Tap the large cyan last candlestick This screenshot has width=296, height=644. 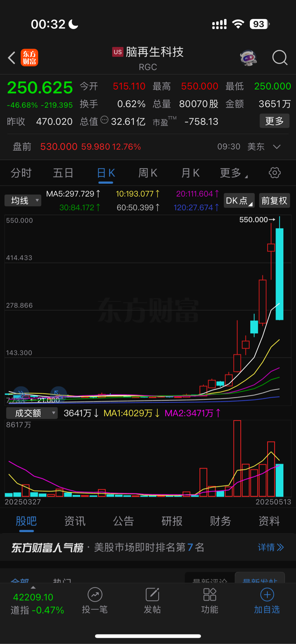point(280,274)
